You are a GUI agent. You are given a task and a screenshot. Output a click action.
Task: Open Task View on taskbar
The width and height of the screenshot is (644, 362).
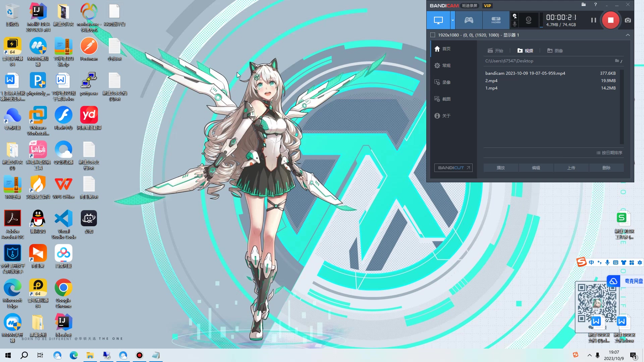pos(40,355)
